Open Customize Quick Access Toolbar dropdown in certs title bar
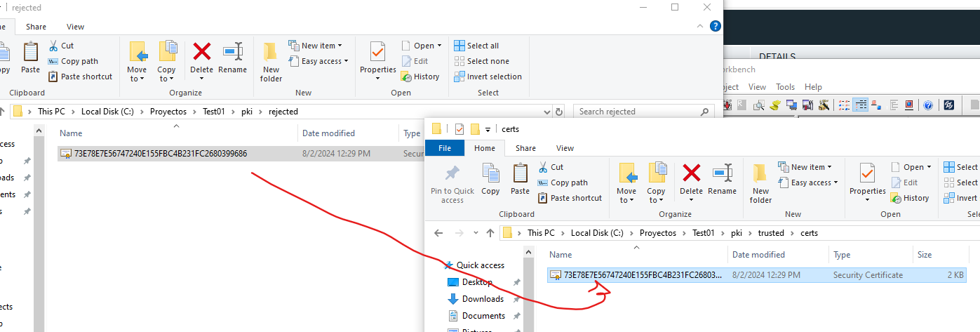The width and height of the screenshot is (980, 332). click(x=488, y=129)
